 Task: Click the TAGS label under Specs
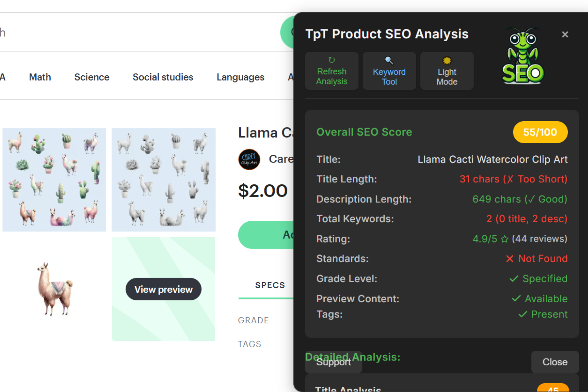coord(249,344)
